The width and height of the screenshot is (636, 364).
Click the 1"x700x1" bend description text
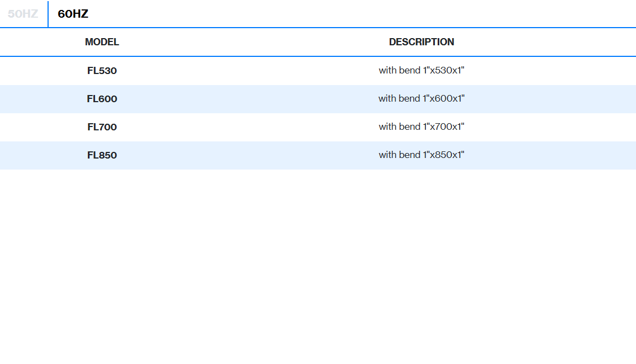[x=422, y=126]
